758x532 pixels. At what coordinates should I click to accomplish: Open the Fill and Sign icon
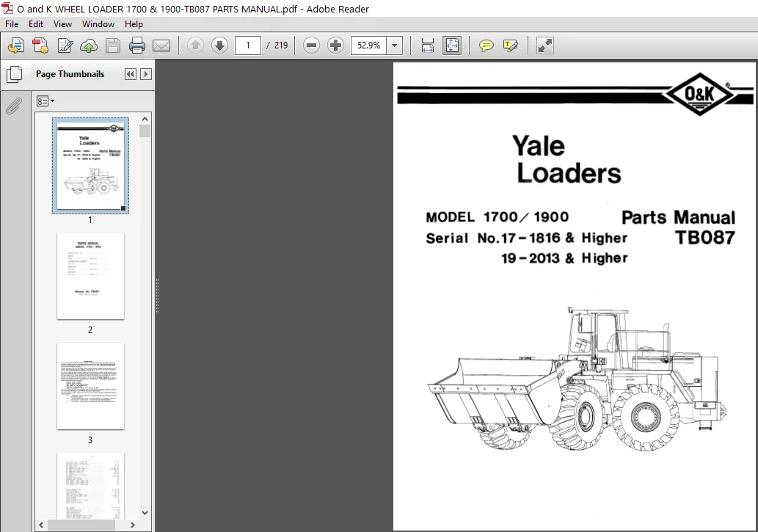(65, 45)
